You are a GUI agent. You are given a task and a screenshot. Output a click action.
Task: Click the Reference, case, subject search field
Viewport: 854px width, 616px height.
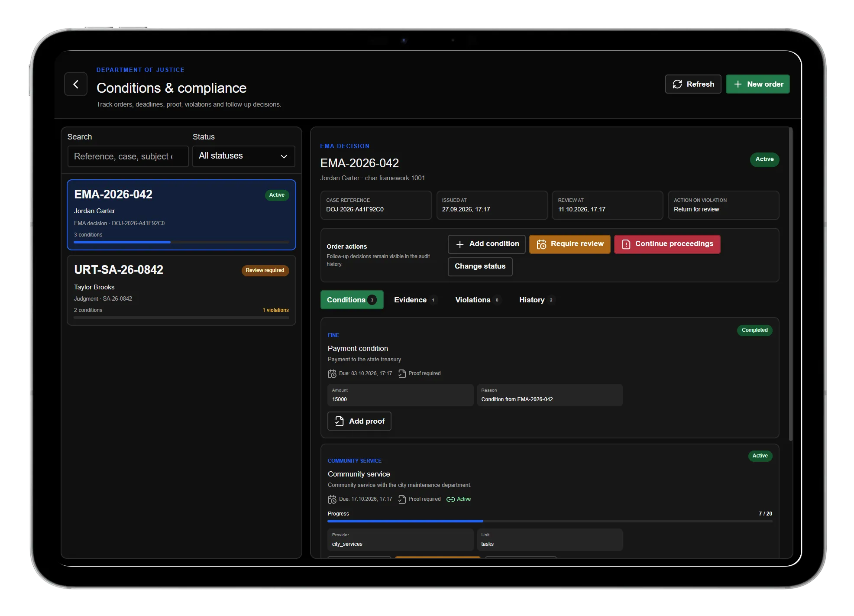[x=128, y=156]
